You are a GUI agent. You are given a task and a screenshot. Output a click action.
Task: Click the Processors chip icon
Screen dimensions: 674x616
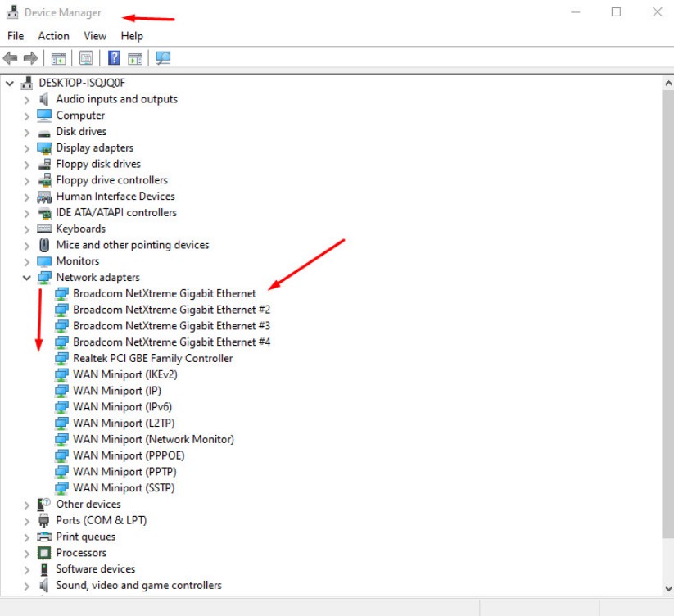(44, 553)
